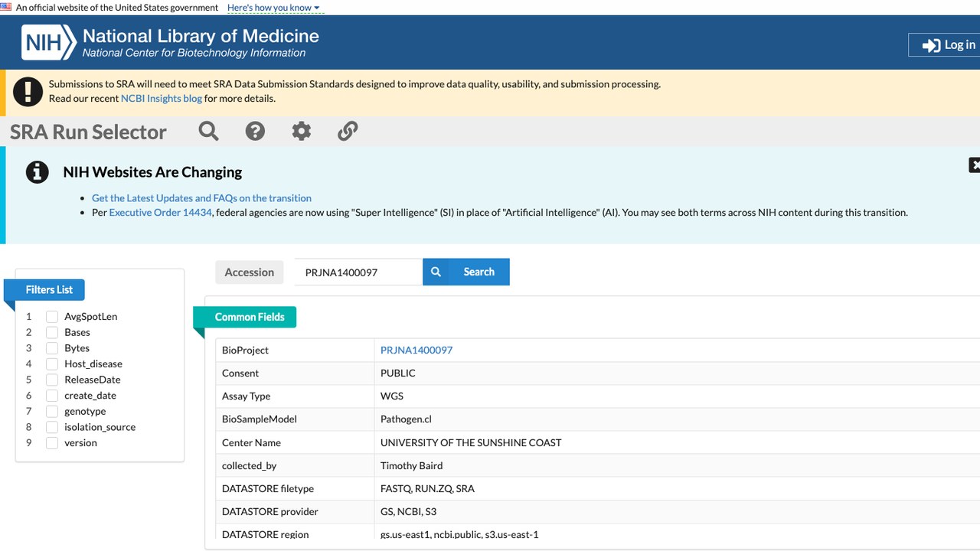Click the US flag icon
The height and width of the screenshot is (551, 980).
click(6, 7)
